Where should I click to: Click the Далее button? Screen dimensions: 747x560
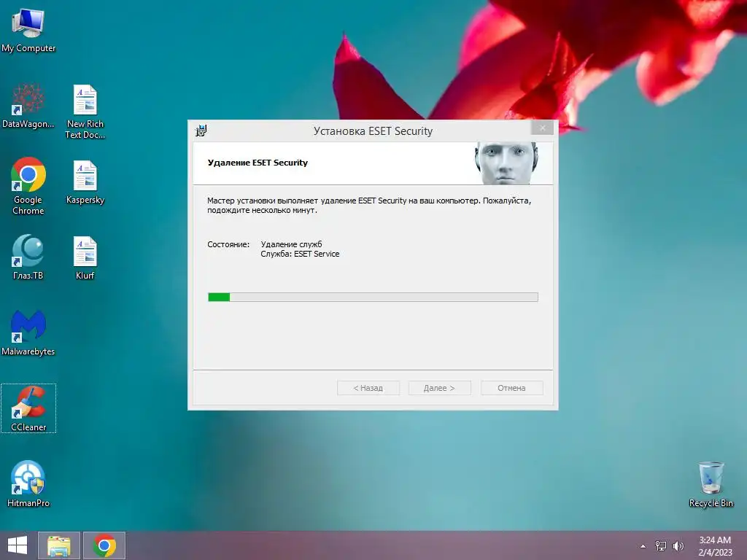(x=440, y=388)
